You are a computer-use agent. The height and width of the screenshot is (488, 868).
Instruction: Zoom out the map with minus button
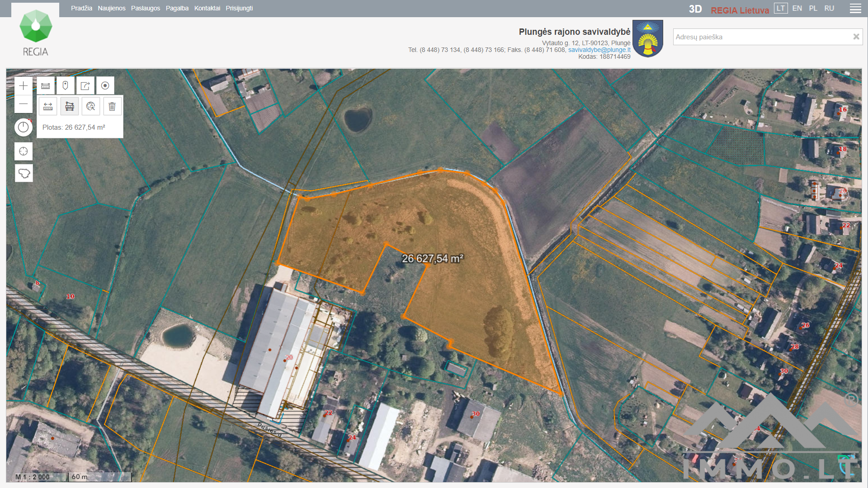(24, 104)
